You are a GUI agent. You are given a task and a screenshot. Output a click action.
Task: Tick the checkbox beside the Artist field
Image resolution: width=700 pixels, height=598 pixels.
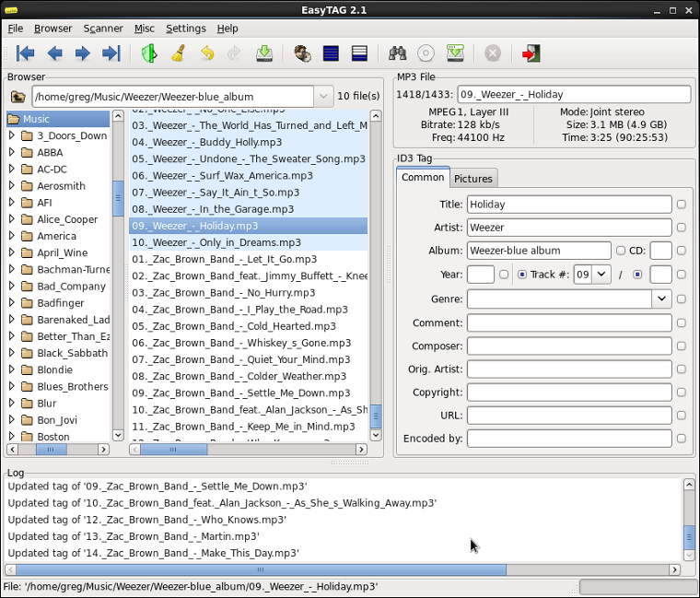682,228
